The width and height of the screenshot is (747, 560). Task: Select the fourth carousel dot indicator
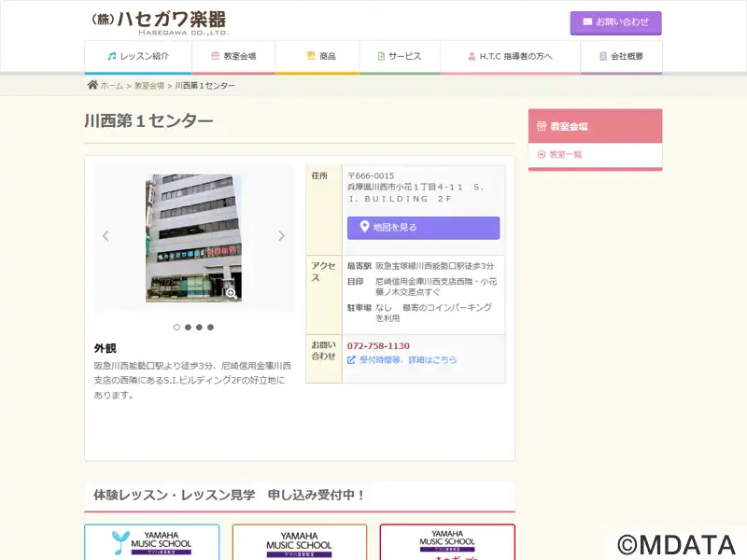(x=210, y=328)
